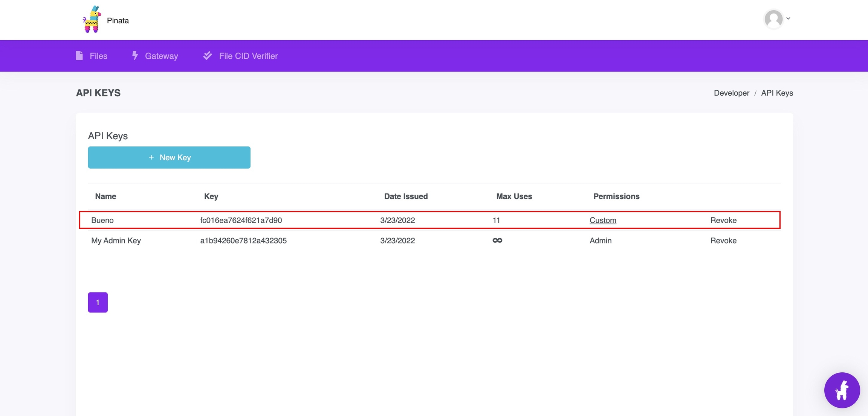868x416 pixels.
Task: Click the Pinata llama logo icon
Action: (92, 20)
